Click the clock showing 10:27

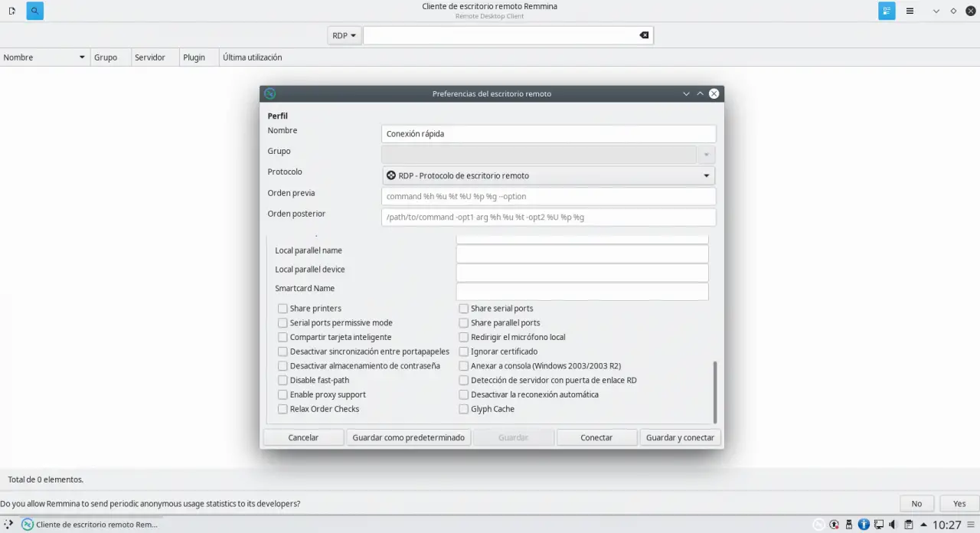[947, 525]
